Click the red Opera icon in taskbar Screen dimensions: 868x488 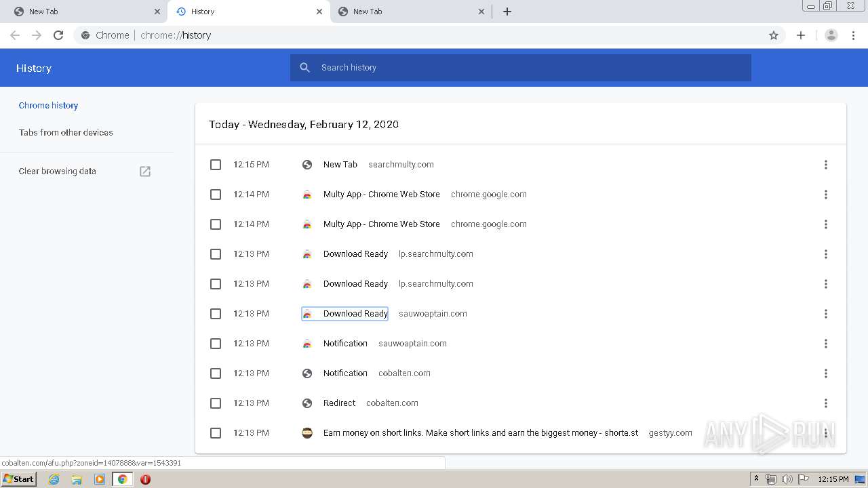pos(145,479)
